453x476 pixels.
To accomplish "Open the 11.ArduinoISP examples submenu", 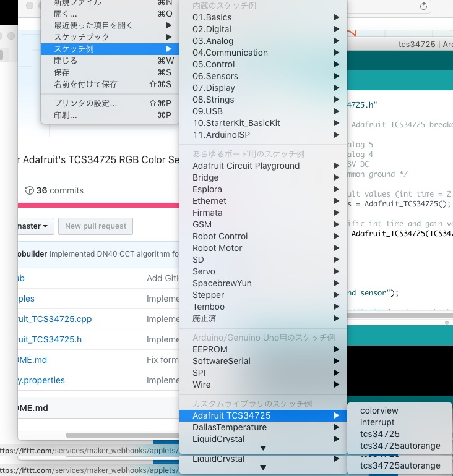I will [x=263, y=135].
